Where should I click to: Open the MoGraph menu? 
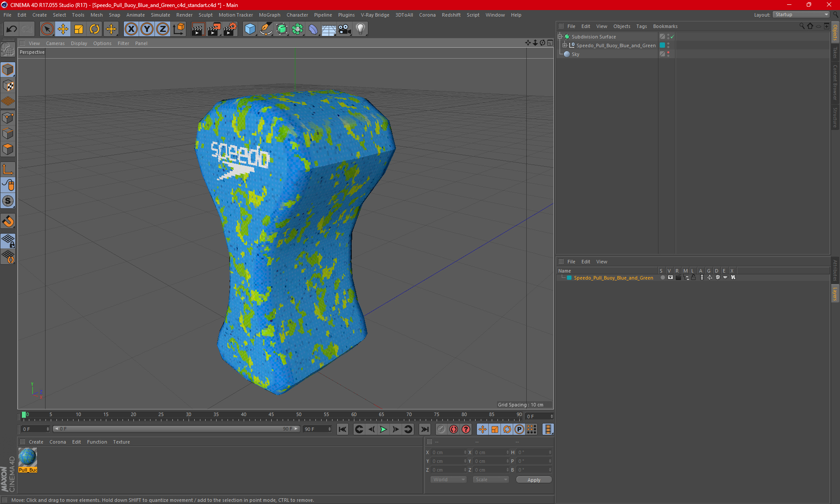pos(269,15)
